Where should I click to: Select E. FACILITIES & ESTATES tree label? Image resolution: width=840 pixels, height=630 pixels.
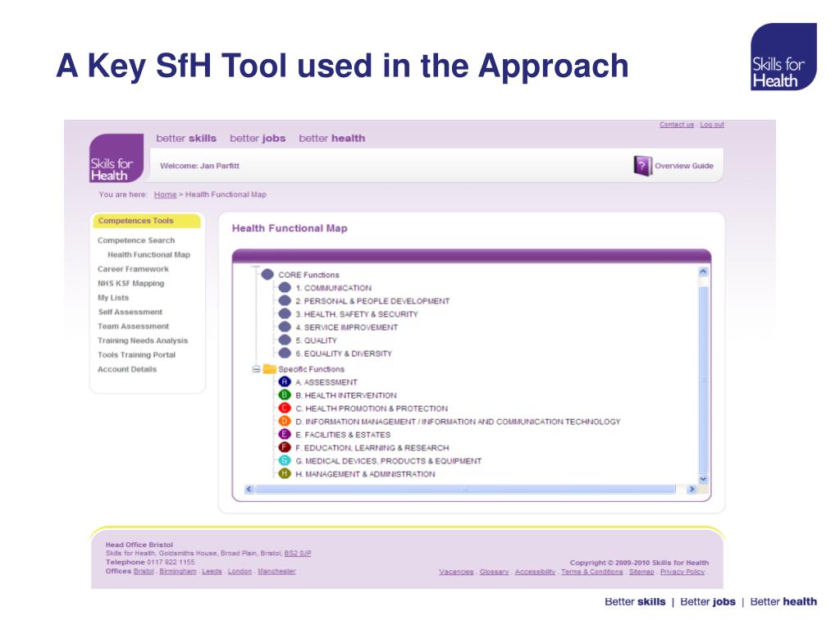343,435
